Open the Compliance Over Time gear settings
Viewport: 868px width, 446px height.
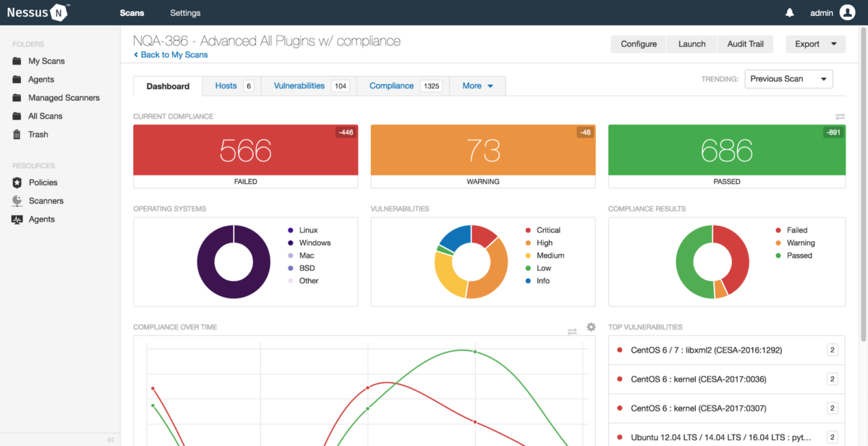(591, 327)
